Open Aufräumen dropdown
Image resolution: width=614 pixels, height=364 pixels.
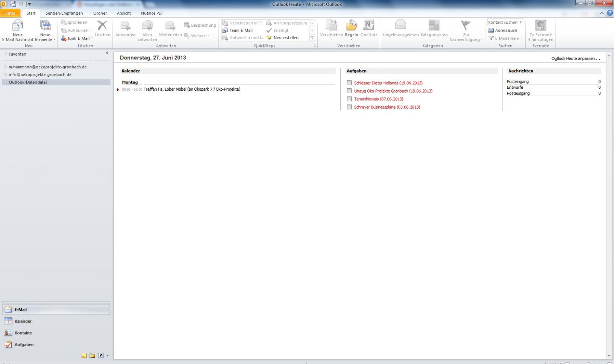tap(91, 30)
